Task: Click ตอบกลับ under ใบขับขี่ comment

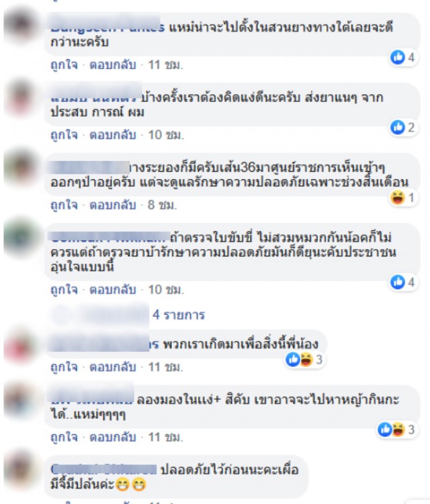Action: pyautogui.click(x=113, y=290)
